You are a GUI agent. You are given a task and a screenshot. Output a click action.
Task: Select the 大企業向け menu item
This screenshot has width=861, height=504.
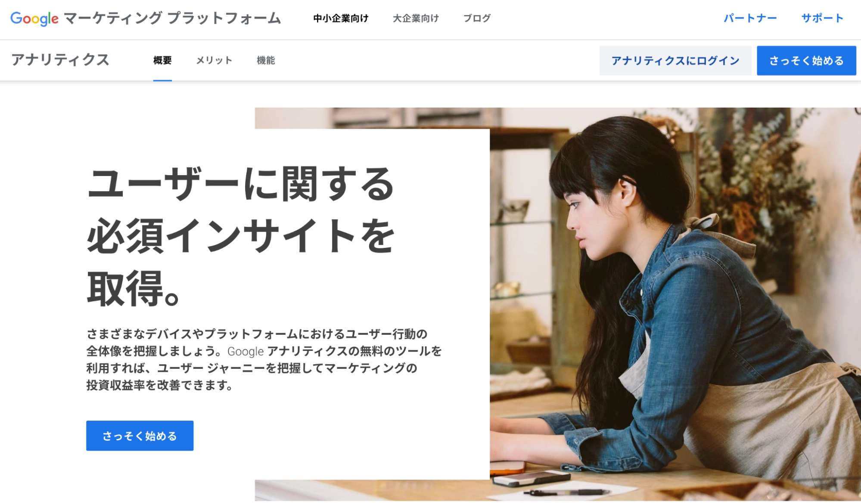pyautogui.click(x=416, y=19)
